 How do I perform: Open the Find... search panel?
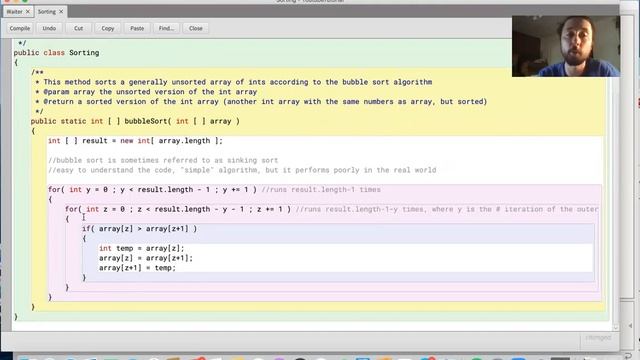click(x=166, y=28)
